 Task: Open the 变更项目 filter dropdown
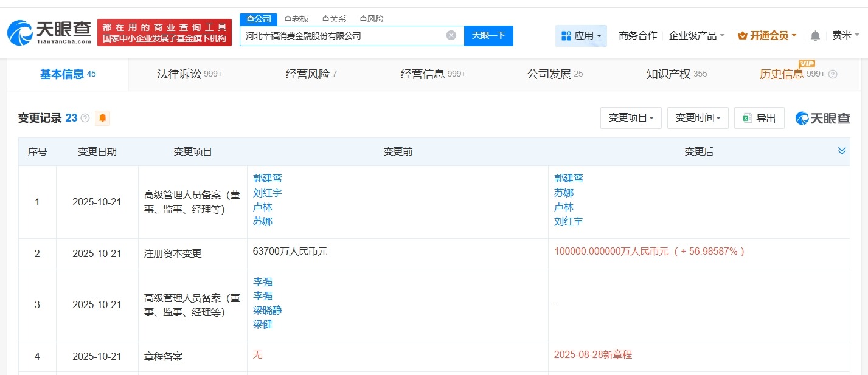tap(631, 118)
